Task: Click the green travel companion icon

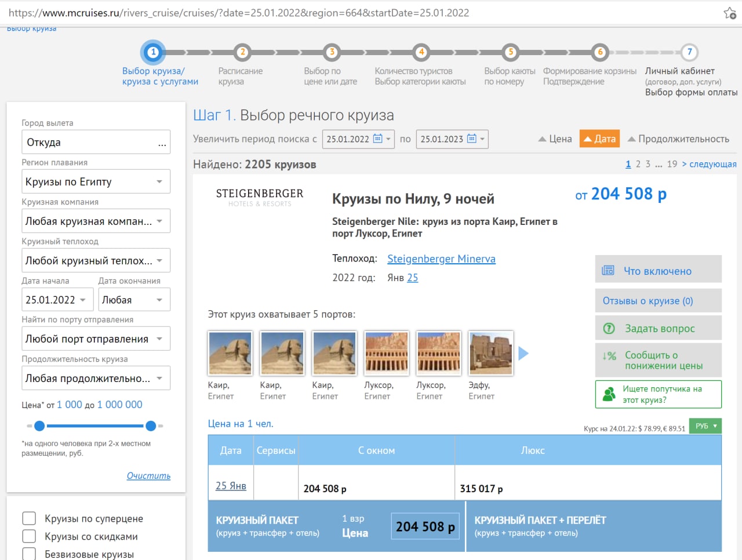Action: tap(609, 394)
